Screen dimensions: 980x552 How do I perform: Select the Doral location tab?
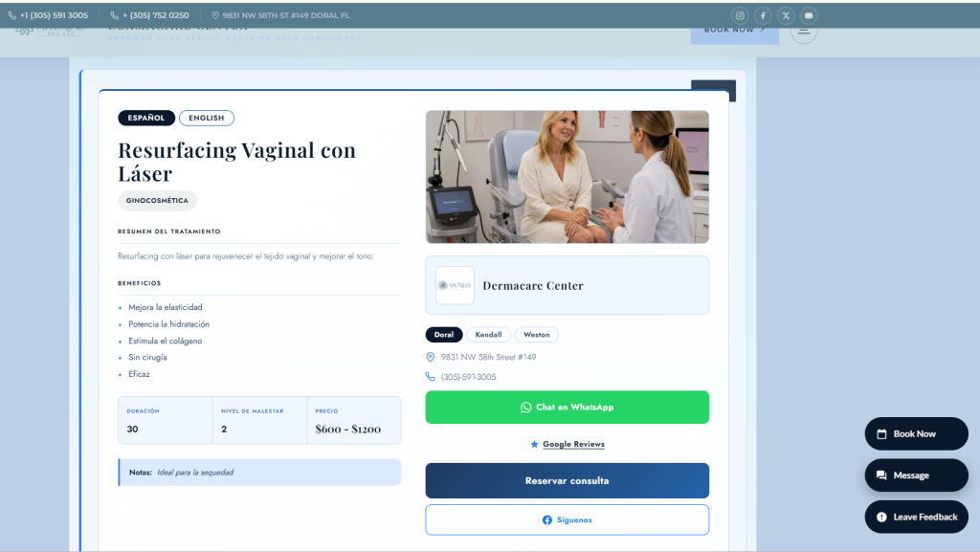pos(444,335)
